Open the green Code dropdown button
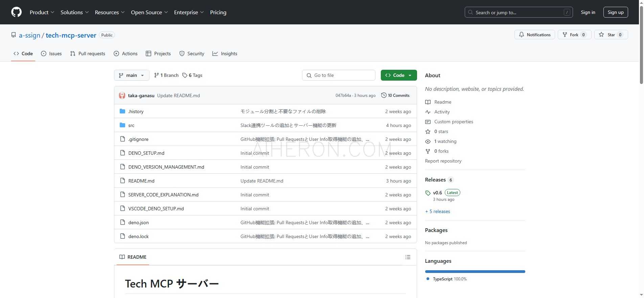Screen dimensions: 644x298 [x=399, y=75]
